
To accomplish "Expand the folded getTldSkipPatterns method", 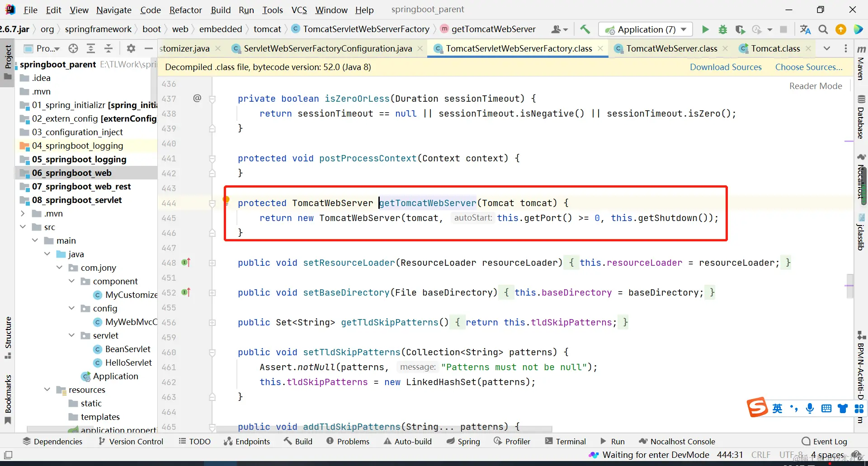I will 212,322.
